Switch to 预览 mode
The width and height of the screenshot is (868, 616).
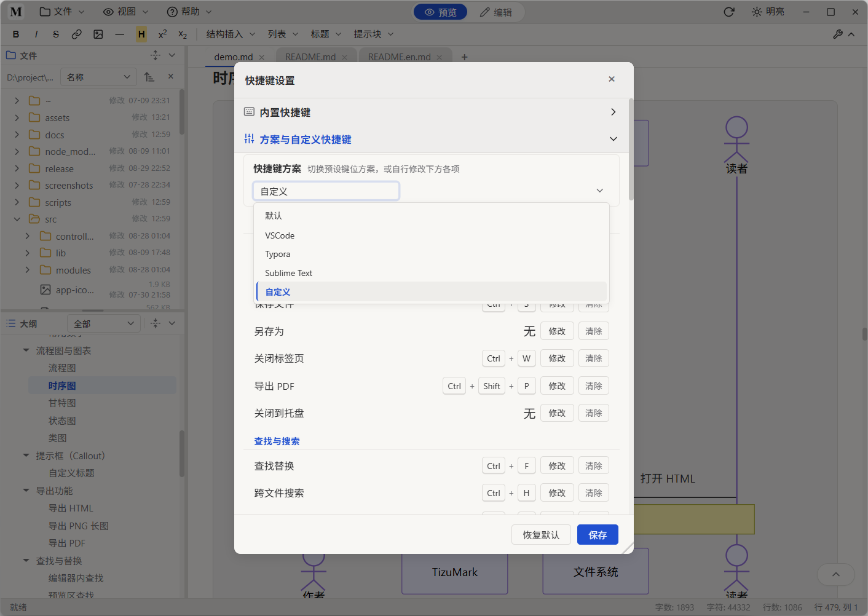pyautogui.click(x=440, y=12)
